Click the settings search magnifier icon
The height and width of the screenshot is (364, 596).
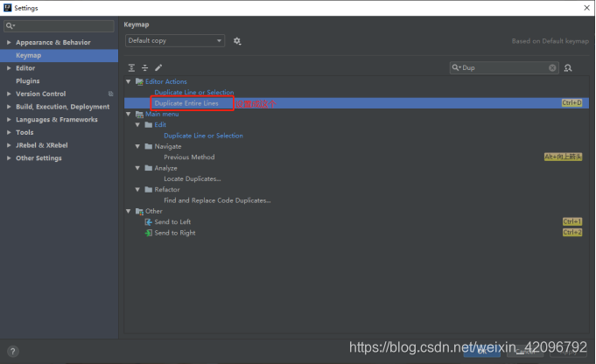click(x=10, y=26)
